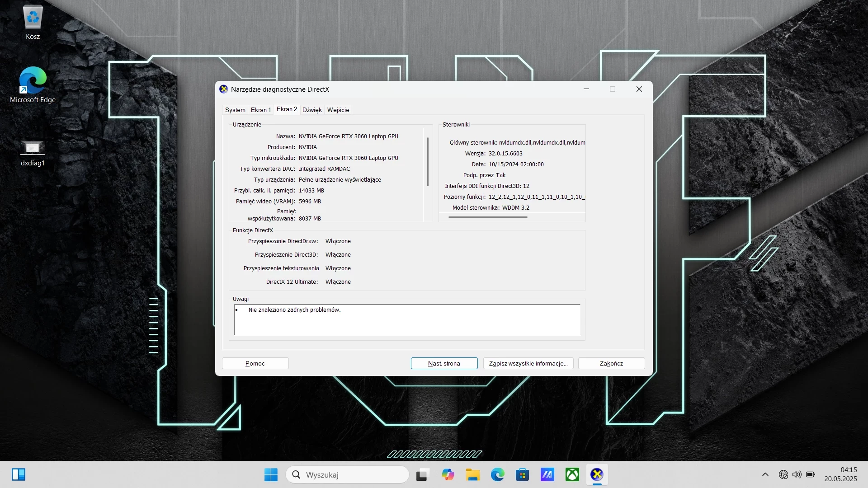Click 'Pełne urządzenie wyświetlające' value
This screenshot has height=488, width=868.
point(340,180)
